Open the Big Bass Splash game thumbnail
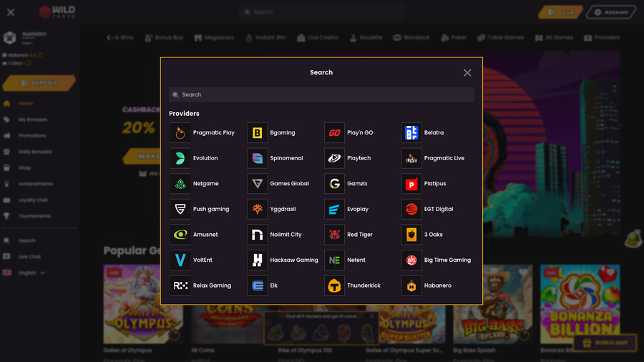The height and width of the screenshot is (362, 644). (x=492, y=304)
